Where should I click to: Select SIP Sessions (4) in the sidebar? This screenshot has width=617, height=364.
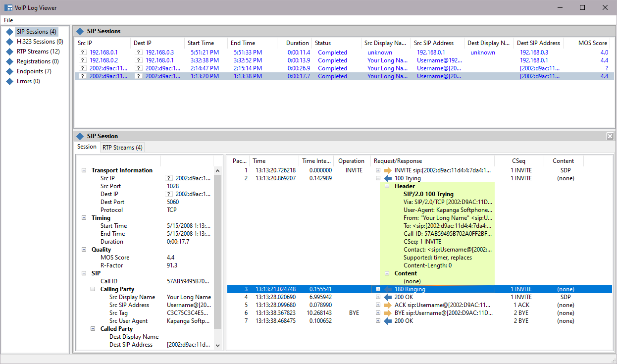37,32
